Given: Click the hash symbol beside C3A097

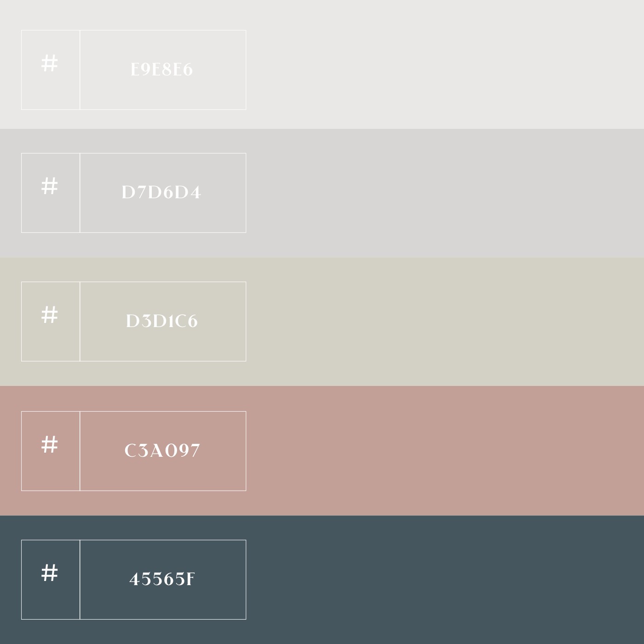Looking at the screenshot, I should [x=50, y=445].
